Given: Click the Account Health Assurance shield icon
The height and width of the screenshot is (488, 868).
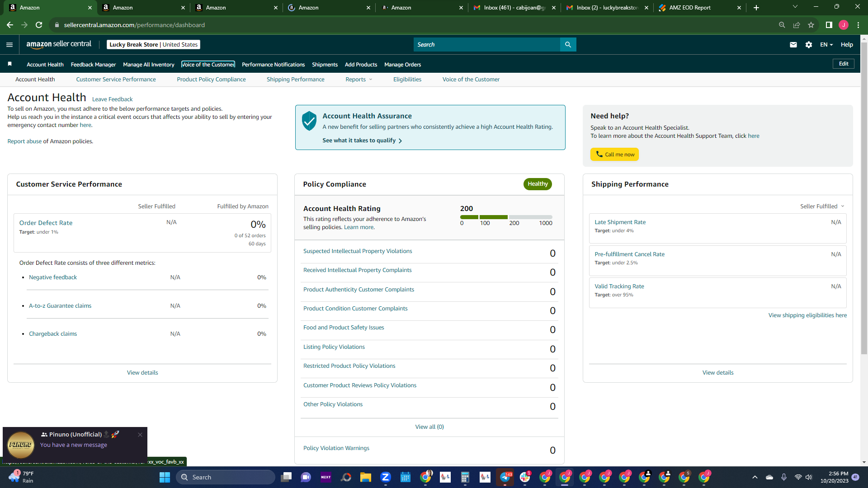Looking at the screenshot, I should (x=309, y=121).
